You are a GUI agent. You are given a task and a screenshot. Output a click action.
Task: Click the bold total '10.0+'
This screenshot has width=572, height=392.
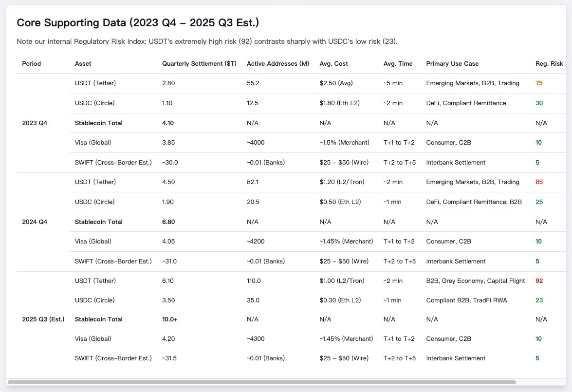tap(170, 319)
